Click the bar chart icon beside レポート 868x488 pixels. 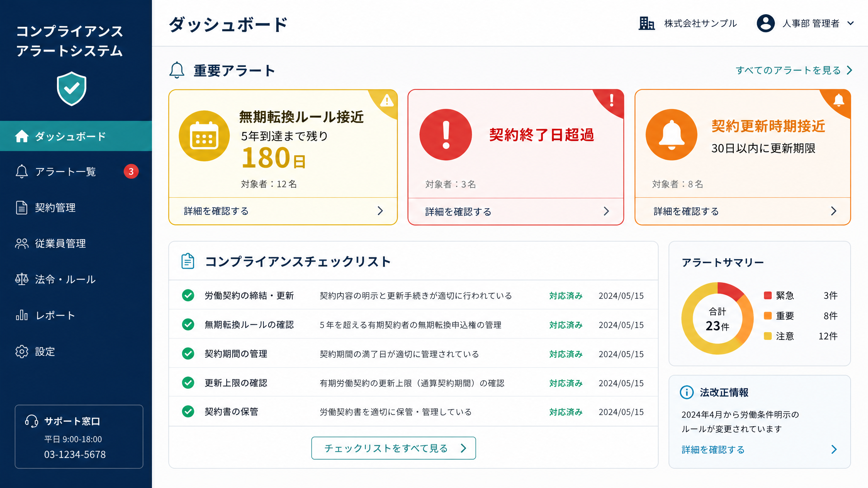[x=22, y=315]
